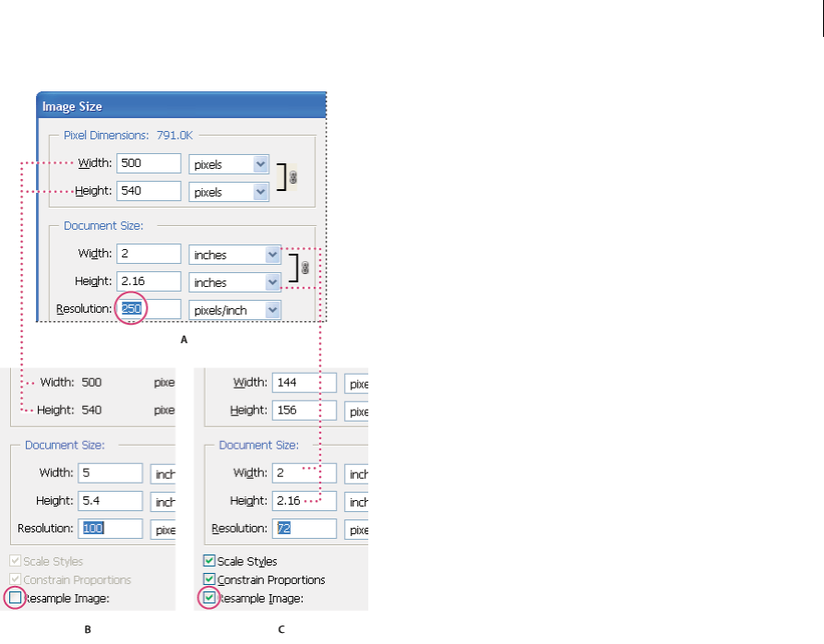Click the Resolution field showing 100
The width and height of the screenshot is (824, 644).
tap(111, 529)
